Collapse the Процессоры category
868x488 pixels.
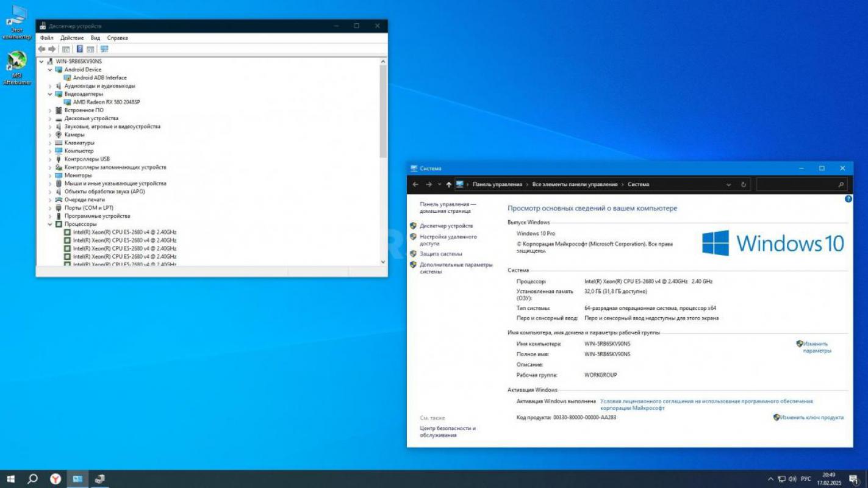(50, 224)
